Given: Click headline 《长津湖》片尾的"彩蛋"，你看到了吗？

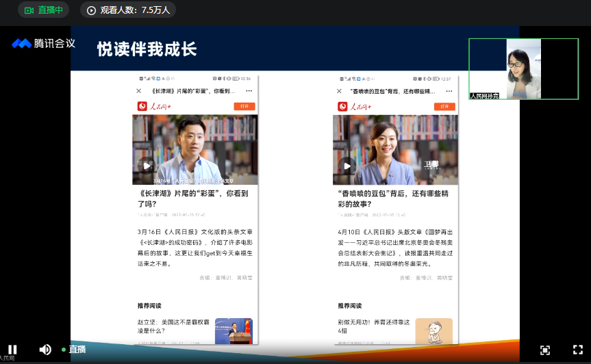Looking at the screenshot, I should 192,198.
